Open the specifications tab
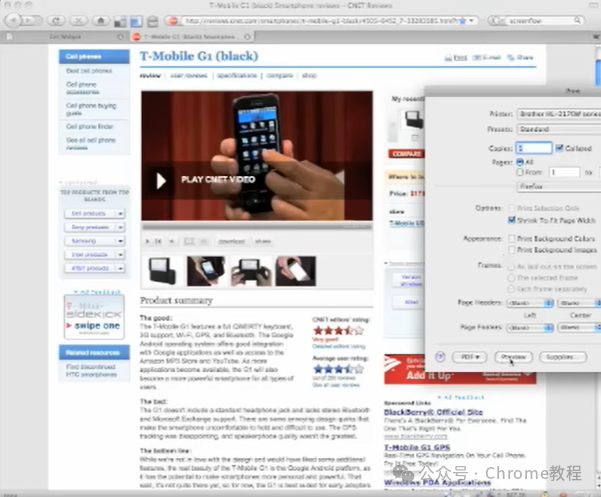The height and width of the screenshot is (497, 601). pyautogui.click(x=237, y=75)
